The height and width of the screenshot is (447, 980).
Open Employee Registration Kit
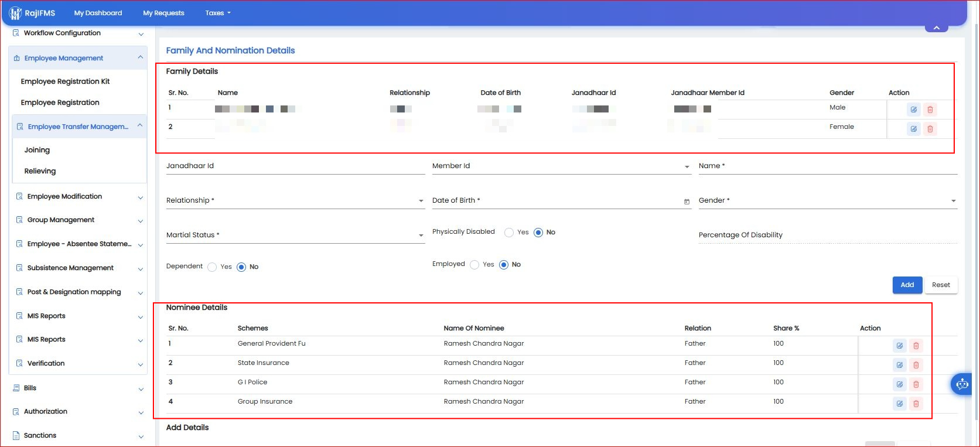coord(65,81)
